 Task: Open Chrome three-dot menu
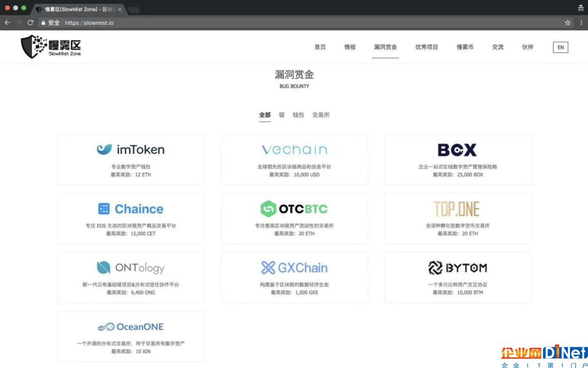coord(581,22)
